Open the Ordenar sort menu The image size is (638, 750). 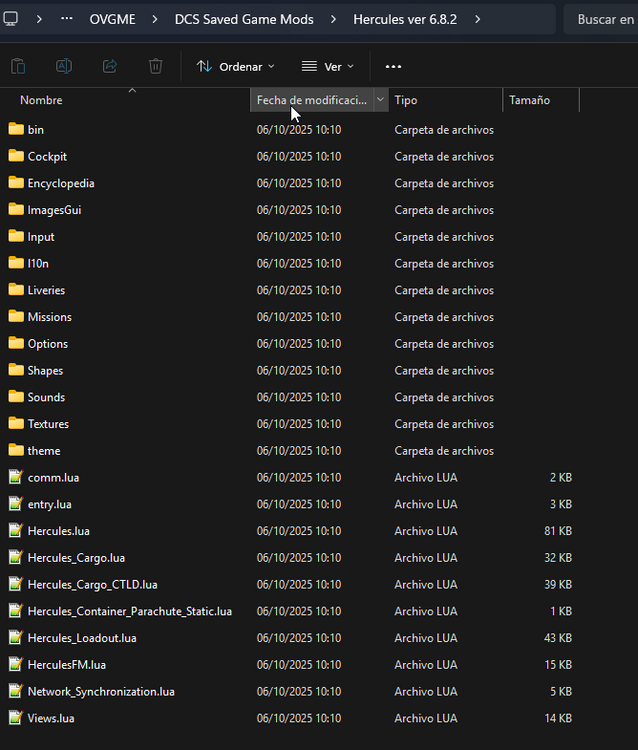click(236, 66)
